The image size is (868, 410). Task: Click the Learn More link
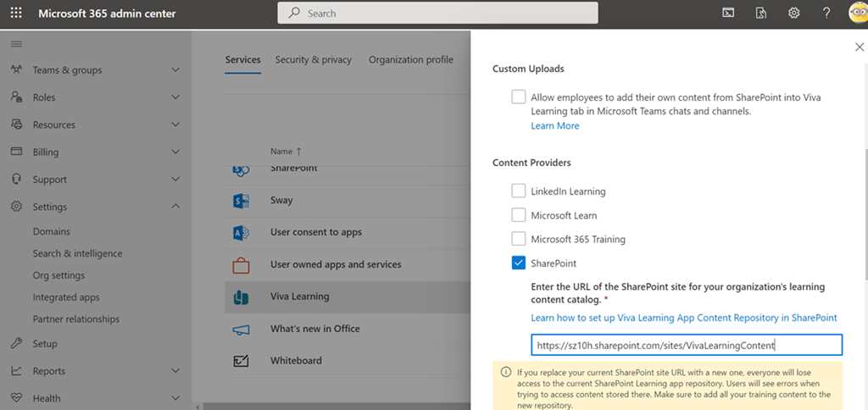click(554, 126)
